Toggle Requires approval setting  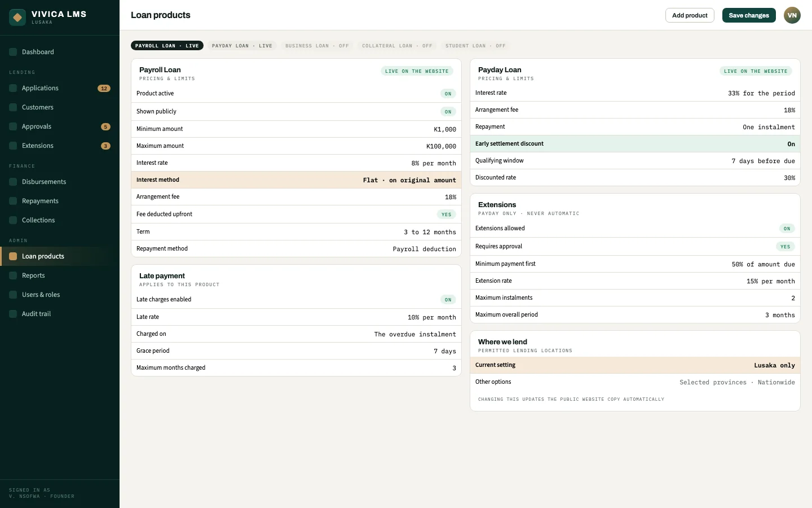pos(785,247)
